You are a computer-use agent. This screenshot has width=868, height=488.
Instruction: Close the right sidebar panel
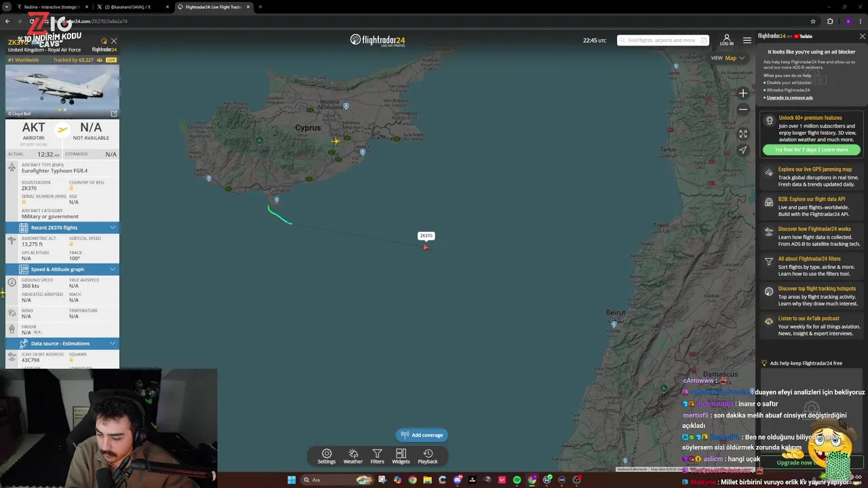coord(862,36)
